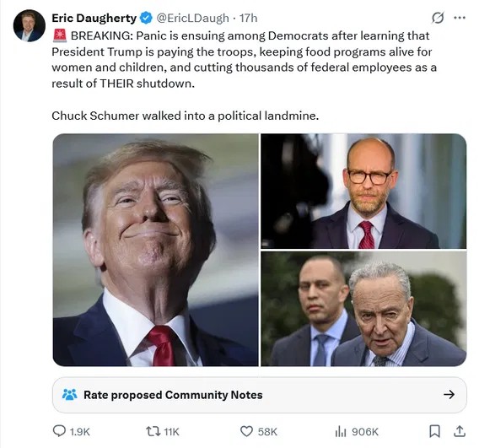
Task: Click the tweet text about political landmine
Action: tap(186, 116)
